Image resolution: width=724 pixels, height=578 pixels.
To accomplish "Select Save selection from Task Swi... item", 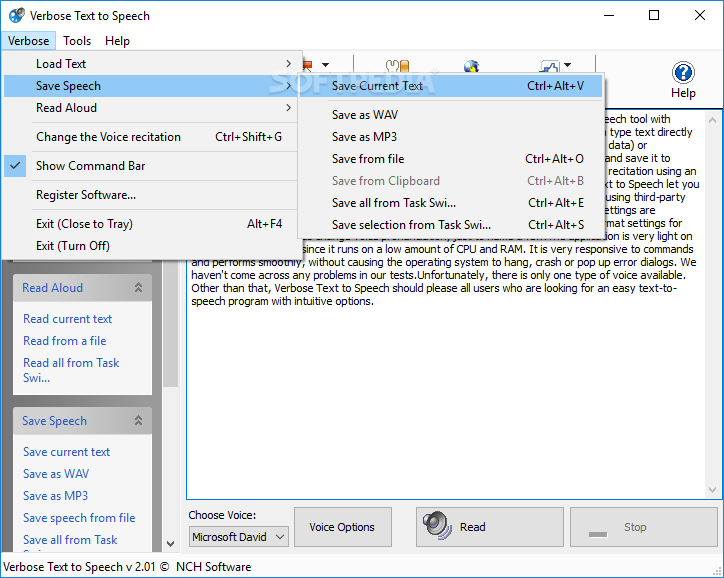I will point(451,225).
